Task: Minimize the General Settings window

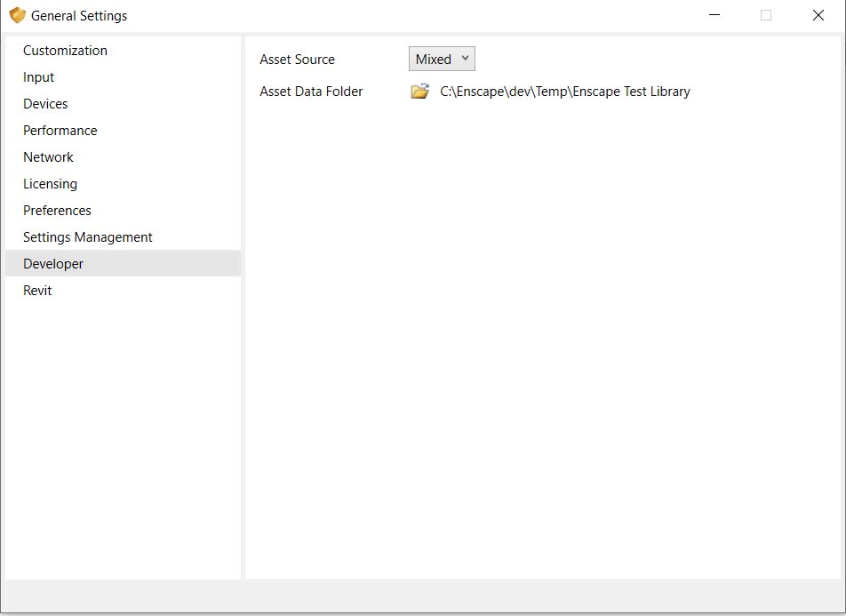Action: pyautogui.click(x=714, y=15)
